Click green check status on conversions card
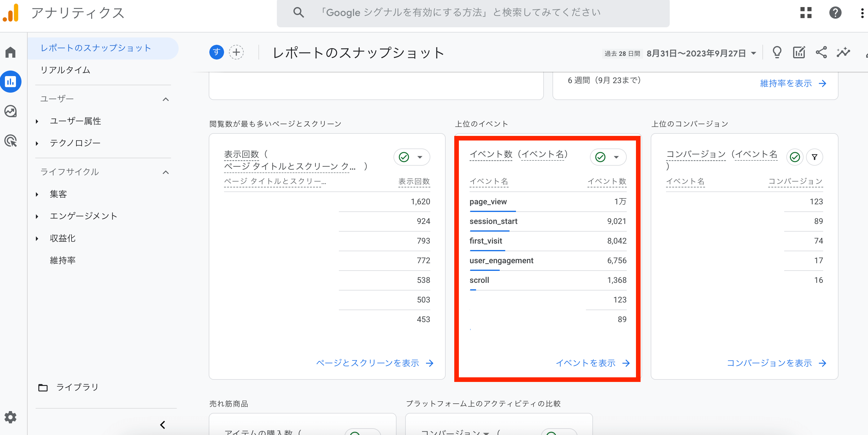Viewport: 868px width, 435px height. pyautogui.click(x=795, y=157)
